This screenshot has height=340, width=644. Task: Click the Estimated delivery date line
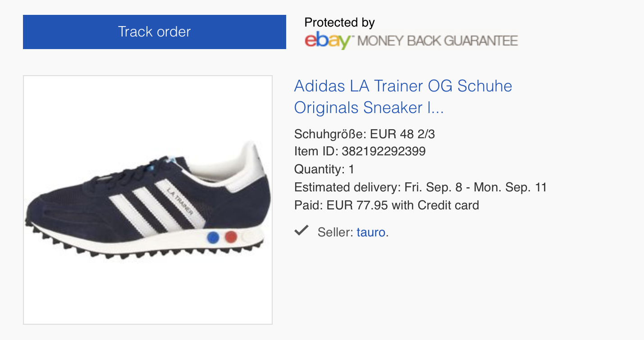pyautogui.click(x=420, y=187)
